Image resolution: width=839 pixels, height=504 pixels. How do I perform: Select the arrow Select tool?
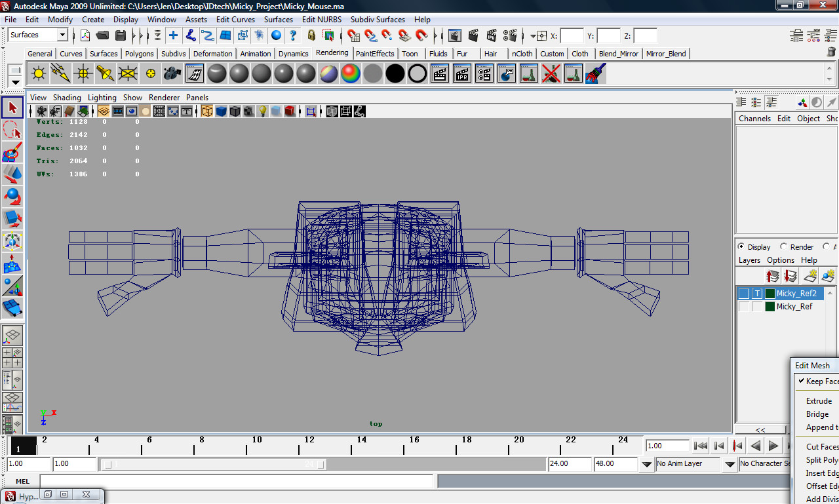pyautogui.click(x=12, y=108)
